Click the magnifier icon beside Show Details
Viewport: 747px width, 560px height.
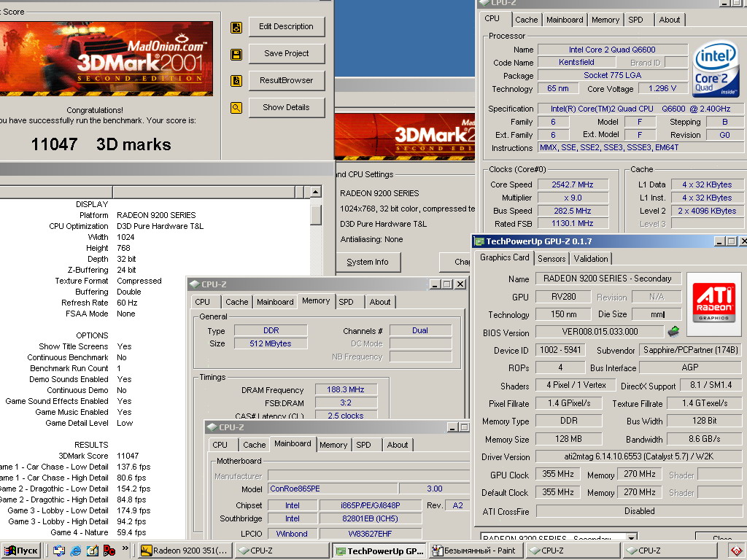236,108
